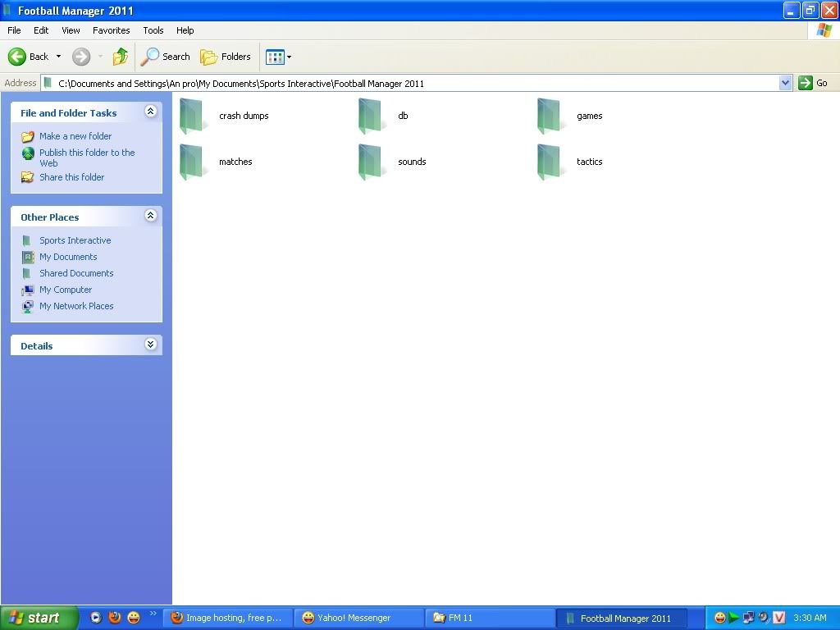The height and width of the screenshot is (630, 840).
Task: Click the crash dumps folder name
Action: click(x=244, y=116)
